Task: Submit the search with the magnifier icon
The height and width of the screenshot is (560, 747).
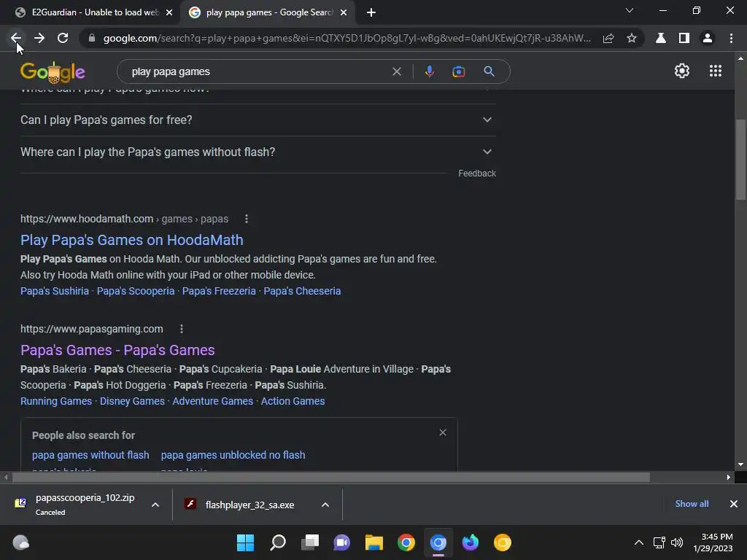Action: click(x=489, y=71)
